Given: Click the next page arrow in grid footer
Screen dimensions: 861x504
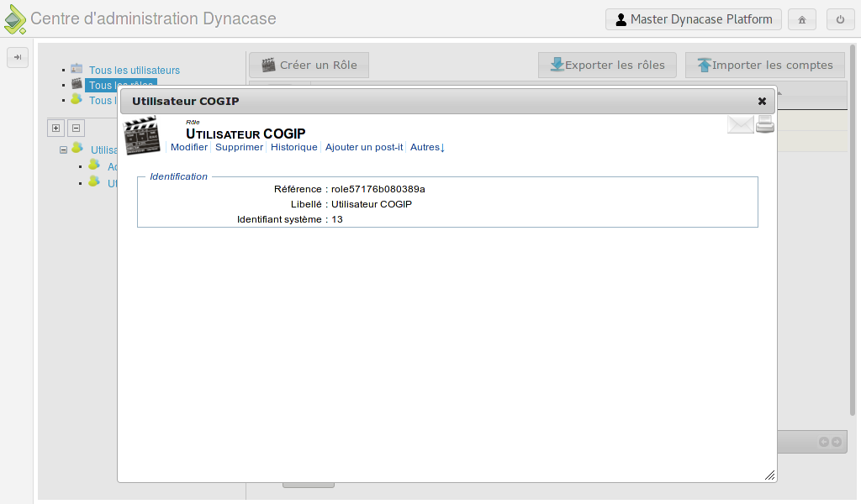Looking at the screenshot, I should coord(837,442).
